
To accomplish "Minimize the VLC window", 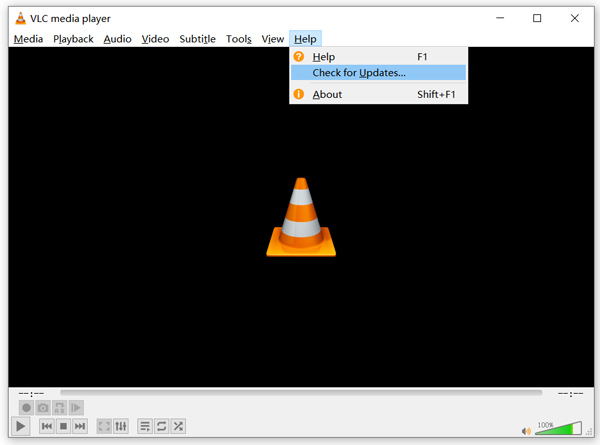I will [500, 18].
